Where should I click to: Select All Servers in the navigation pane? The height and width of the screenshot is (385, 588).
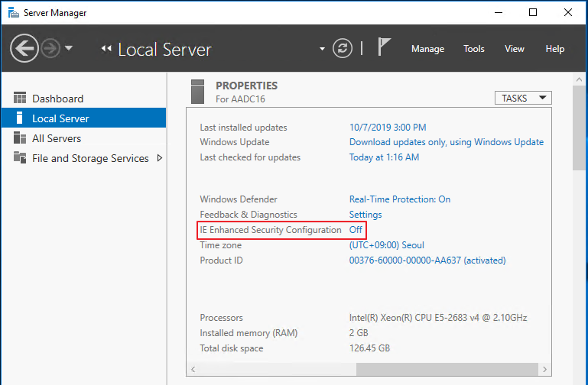pos(83,138)
